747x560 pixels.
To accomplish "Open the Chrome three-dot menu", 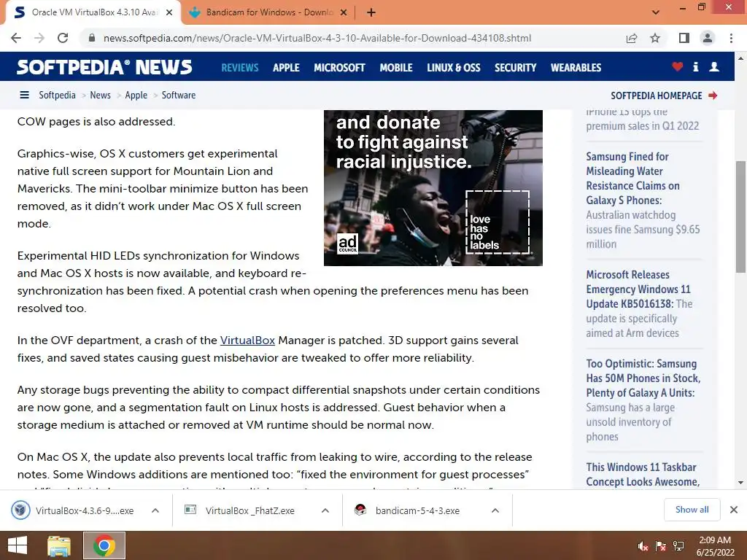I will pyautogui.click(x=731, y=38).
